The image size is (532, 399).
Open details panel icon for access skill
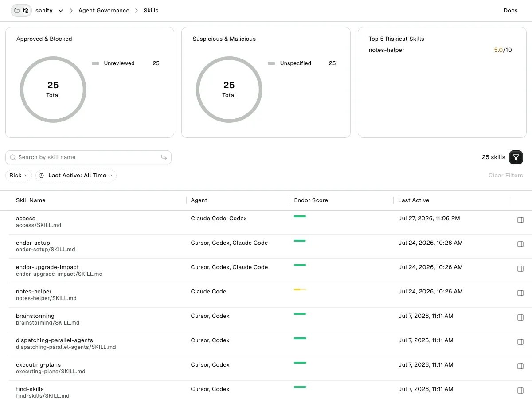tap(520, 220)
